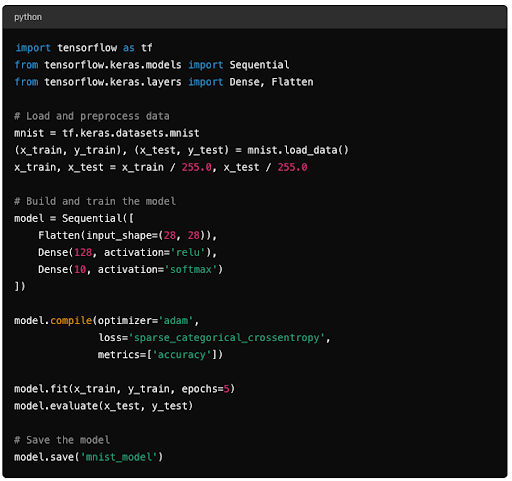
Task: Click the 'python' language label in header
Action: (x=28, y=17)
